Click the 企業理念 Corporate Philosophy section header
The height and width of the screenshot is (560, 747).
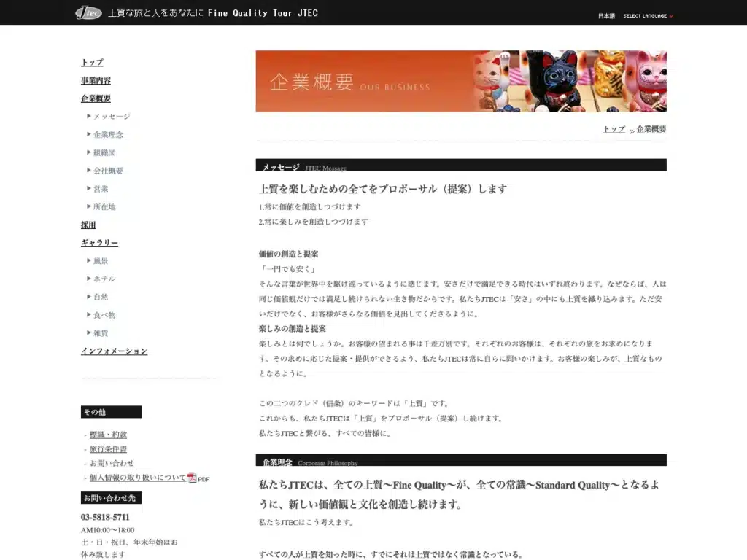pos(461,459)
